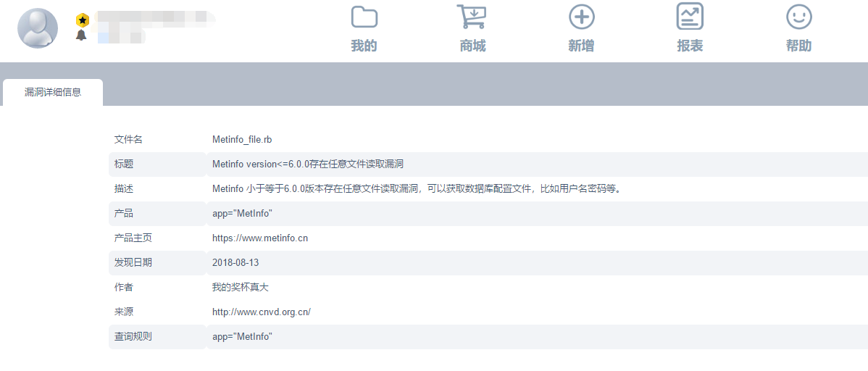Screen dimensions: 868x371
Task: Click the file name Metinfo_file.rb
Action: point(242,139)
